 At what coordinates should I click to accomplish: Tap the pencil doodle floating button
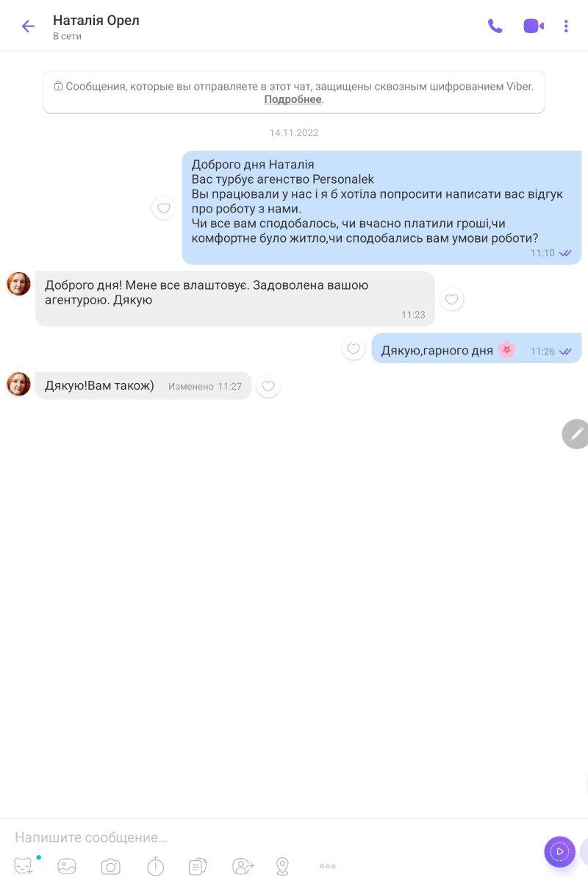point(576,434)
